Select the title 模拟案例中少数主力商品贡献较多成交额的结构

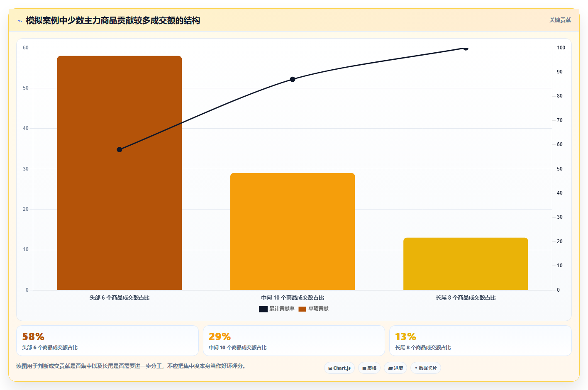tap(113, 20)
